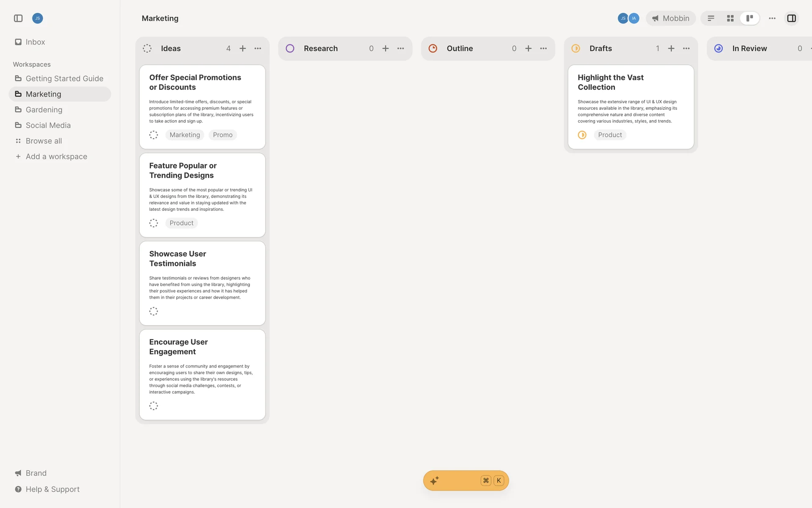Open the Social Media workspace
Image resolution: width=812 pixels, height=508 pixels.
pyautogui.click(x=48, y=125)
